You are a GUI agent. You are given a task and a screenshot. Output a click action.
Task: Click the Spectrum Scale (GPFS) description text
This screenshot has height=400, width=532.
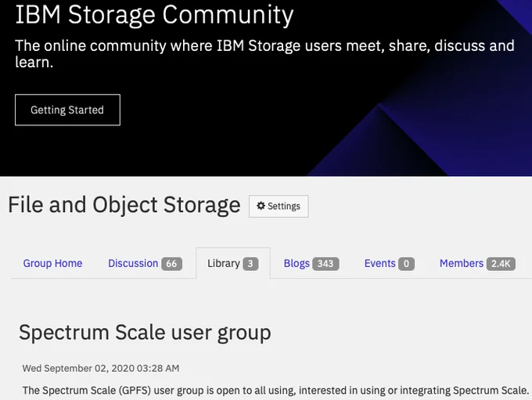tap(275, 391)
